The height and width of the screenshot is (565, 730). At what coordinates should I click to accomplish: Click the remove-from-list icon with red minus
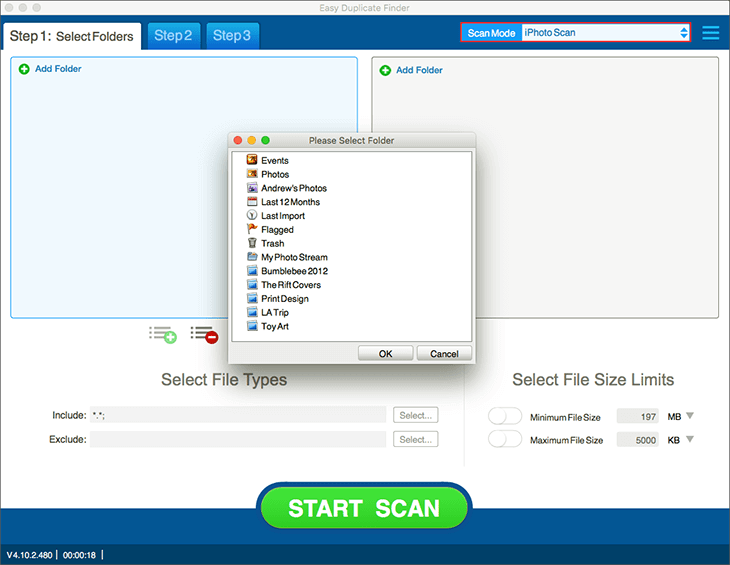click(x=205, y=335)
